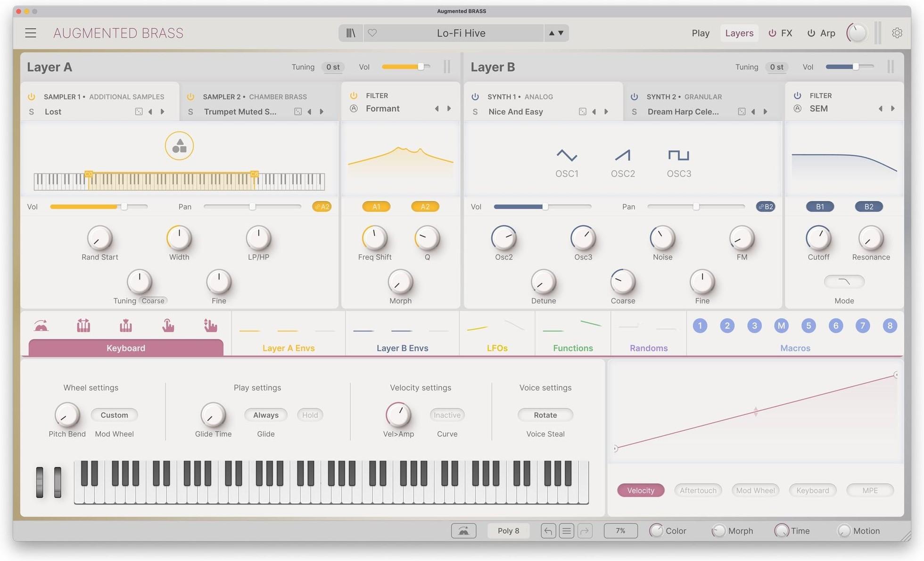Open the preset library browser

click(350, 33)
